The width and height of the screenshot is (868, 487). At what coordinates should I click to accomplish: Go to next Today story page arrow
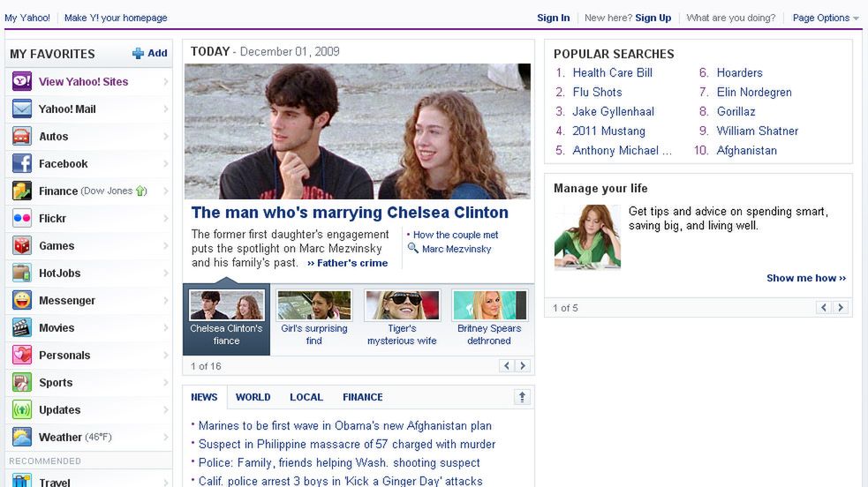pyautogui.click(x=522, y=365)
